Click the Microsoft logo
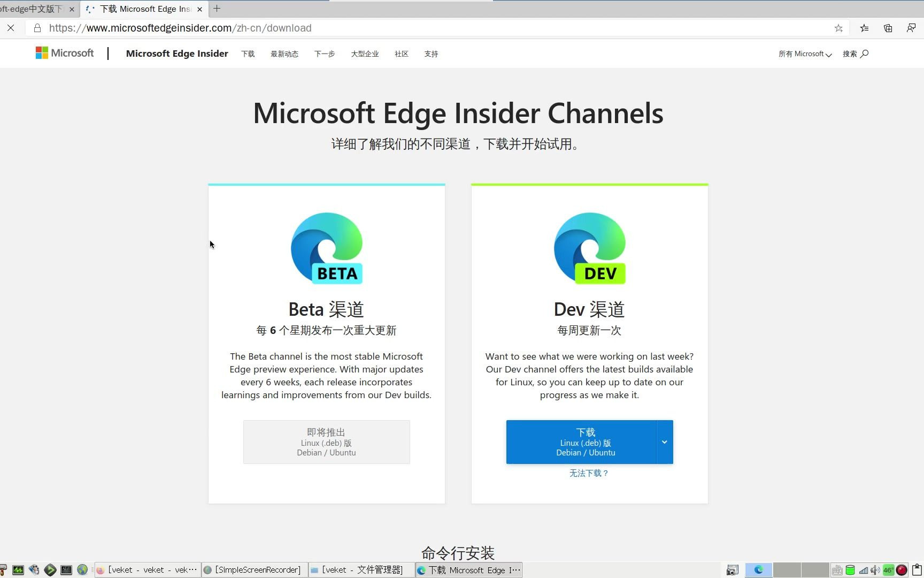 [x=65, y=53]
